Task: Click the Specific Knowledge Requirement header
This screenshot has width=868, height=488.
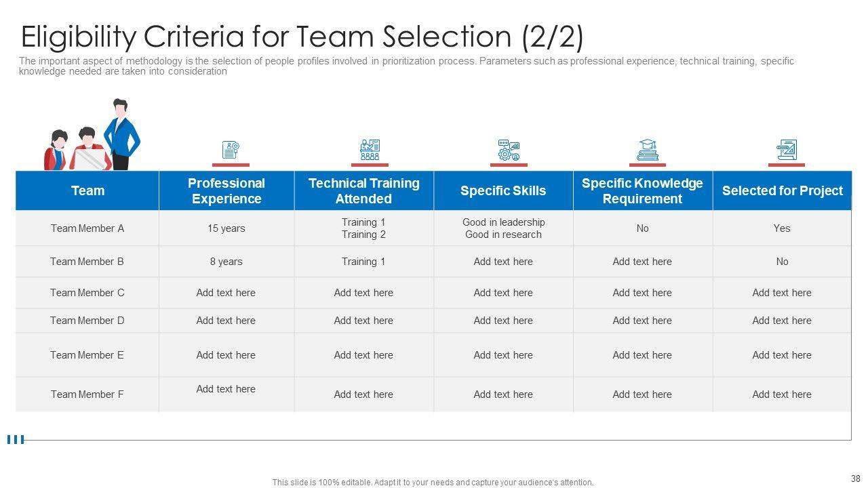Action: click(642, 191)
